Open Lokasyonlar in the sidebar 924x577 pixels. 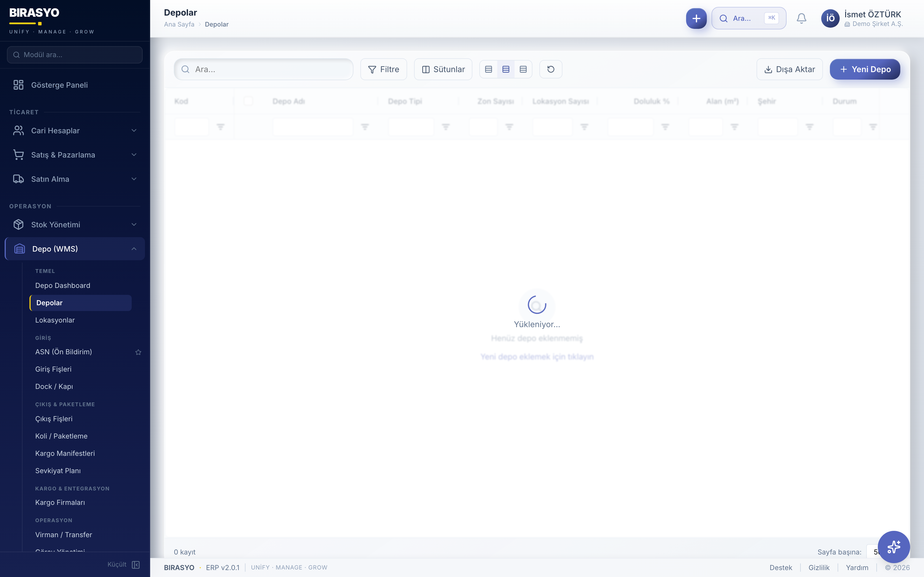(55, 320)
